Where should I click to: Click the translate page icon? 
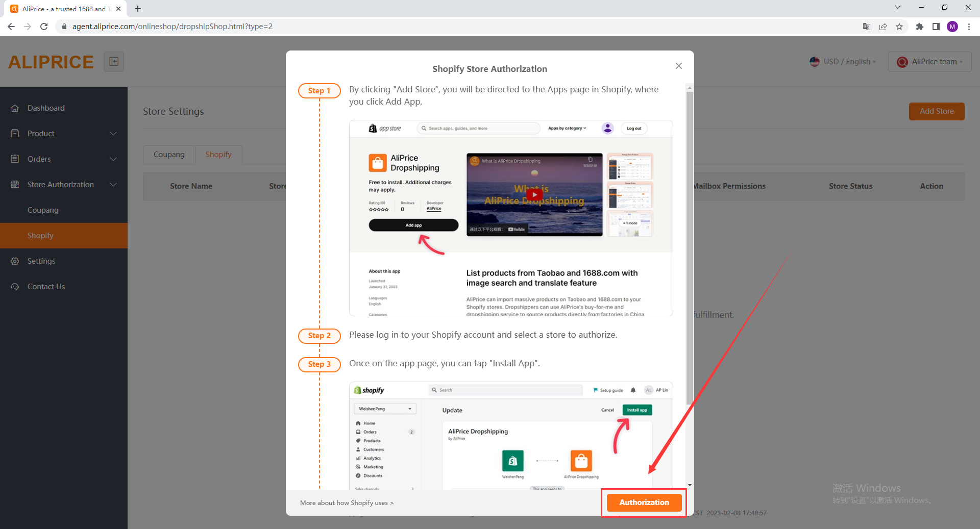[x=867, y=27]
